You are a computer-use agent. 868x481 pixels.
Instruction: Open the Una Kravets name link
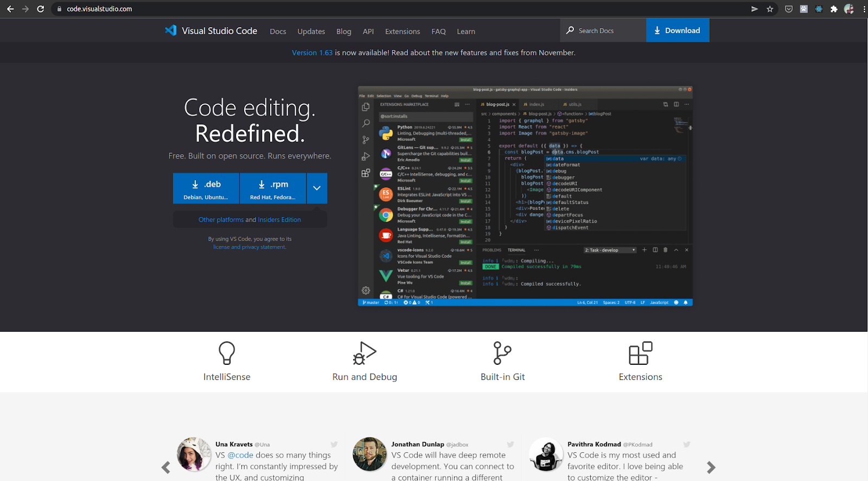point(234,444)
